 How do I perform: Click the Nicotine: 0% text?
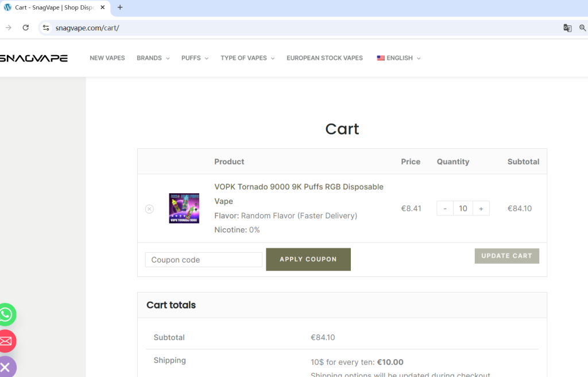[x=237, y=230]
